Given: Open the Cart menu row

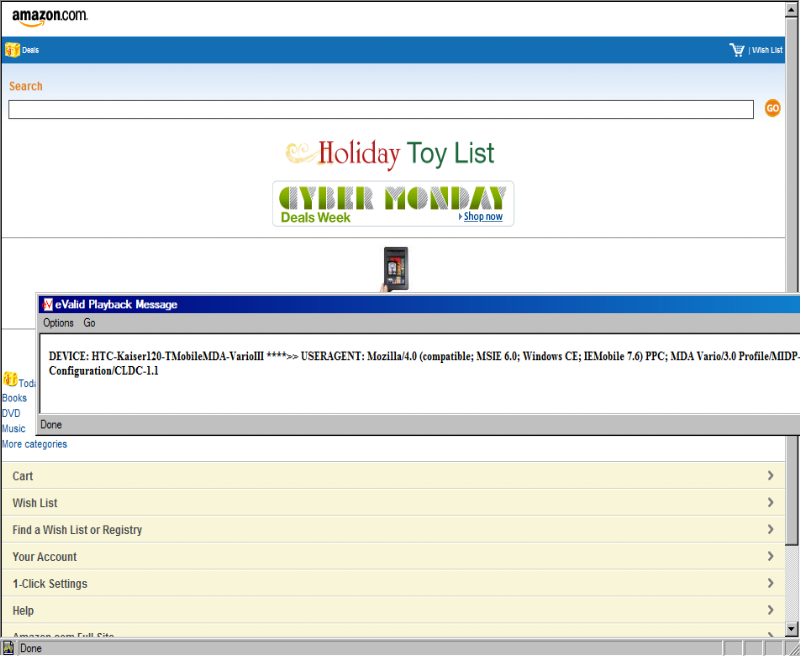Looking at the screenshot, I should [x=393, y=475].
